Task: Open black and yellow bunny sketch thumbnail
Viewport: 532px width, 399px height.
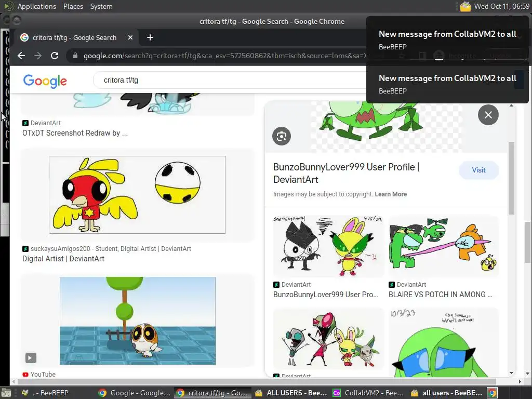Action: click(328, 246)
